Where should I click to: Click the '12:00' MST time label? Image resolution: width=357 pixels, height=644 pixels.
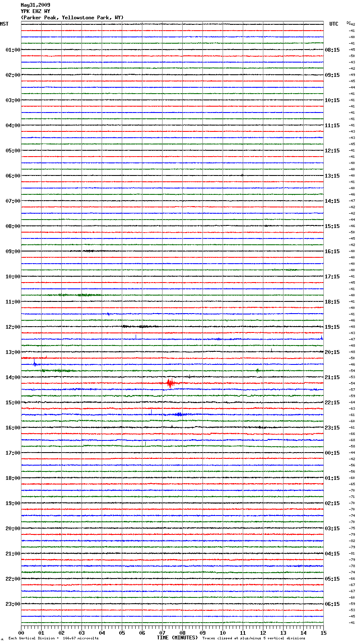point(13,327)
